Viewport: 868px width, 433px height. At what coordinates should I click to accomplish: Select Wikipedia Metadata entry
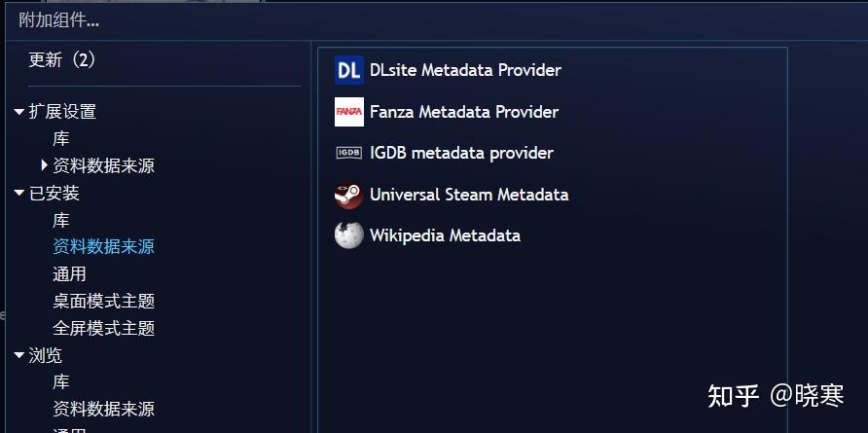click(552, 235)
